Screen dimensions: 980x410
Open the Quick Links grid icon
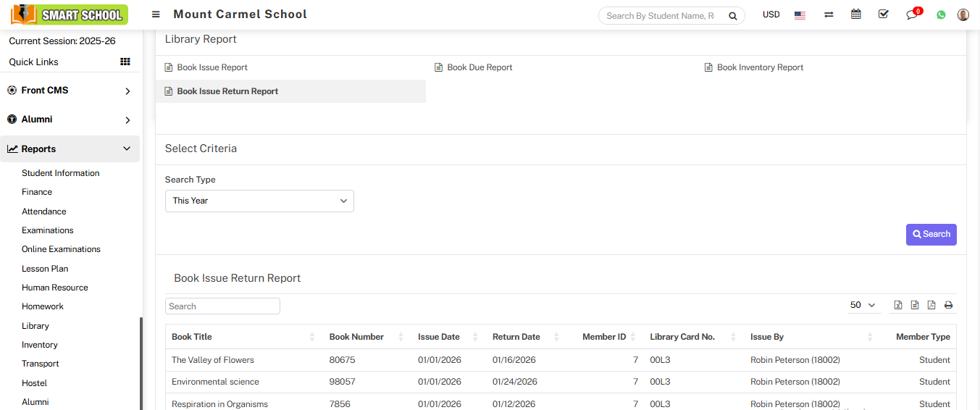pos(125,62)
